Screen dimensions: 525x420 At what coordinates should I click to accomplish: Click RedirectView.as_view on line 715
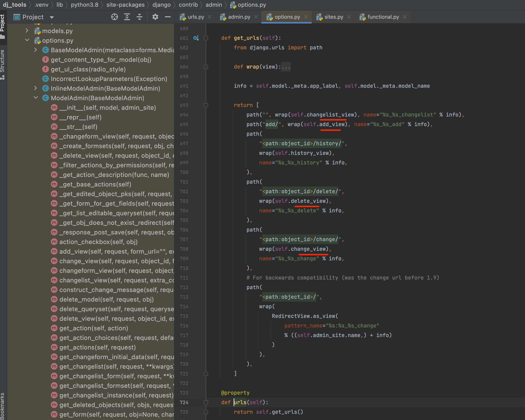pyautogui.click(x=303, y=316)
